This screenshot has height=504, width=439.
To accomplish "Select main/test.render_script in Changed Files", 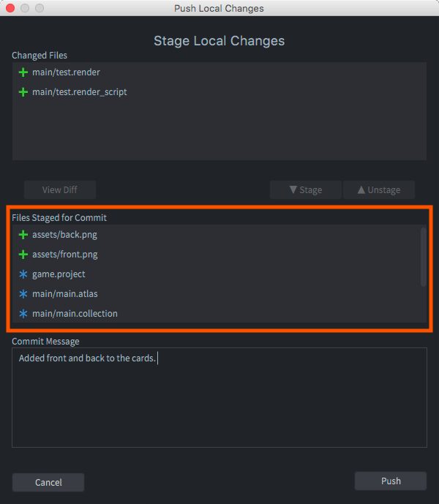I will click(219, 92).
